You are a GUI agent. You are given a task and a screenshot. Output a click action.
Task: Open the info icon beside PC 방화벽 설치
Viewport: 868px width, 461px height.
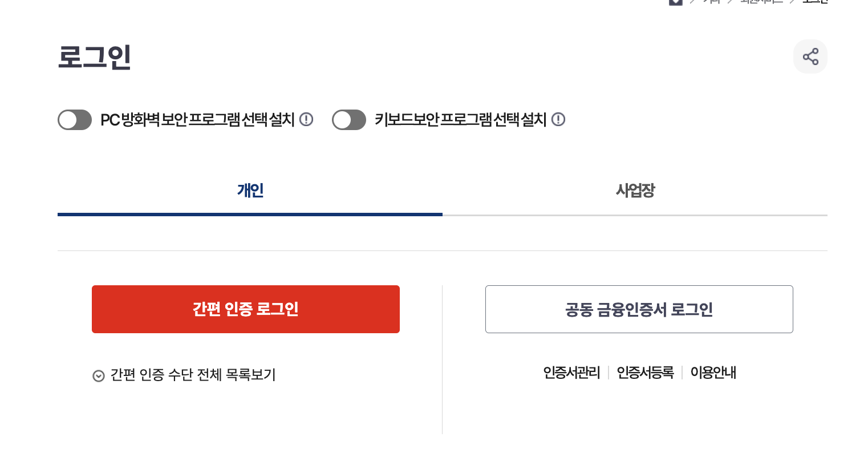(x=306, y=119)
